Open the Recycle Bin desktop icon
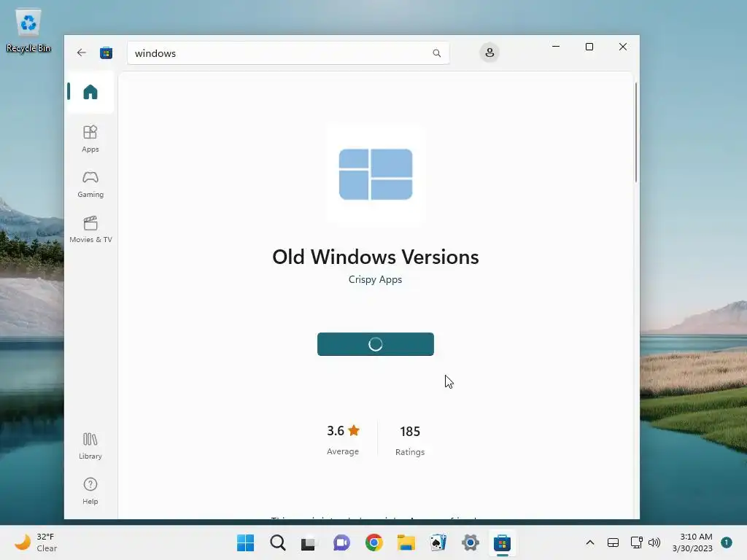The image size is (747, 560). coord(28,31)
